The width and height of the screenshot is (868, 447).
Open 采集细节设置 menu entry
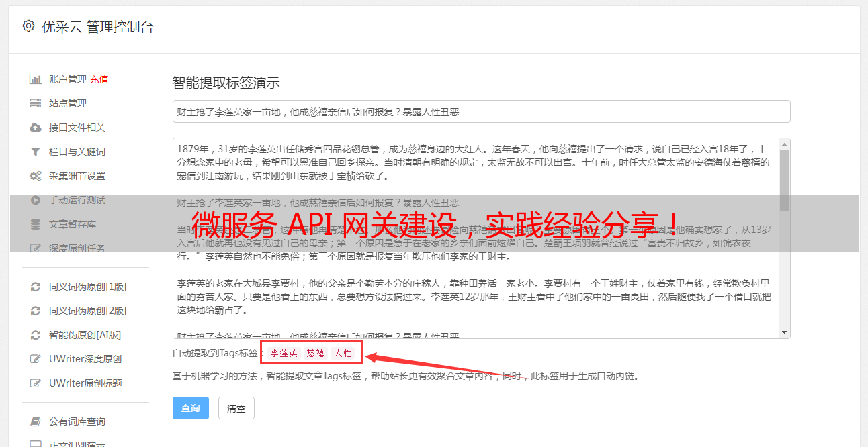pyautogui.click(x=77, y=176)
